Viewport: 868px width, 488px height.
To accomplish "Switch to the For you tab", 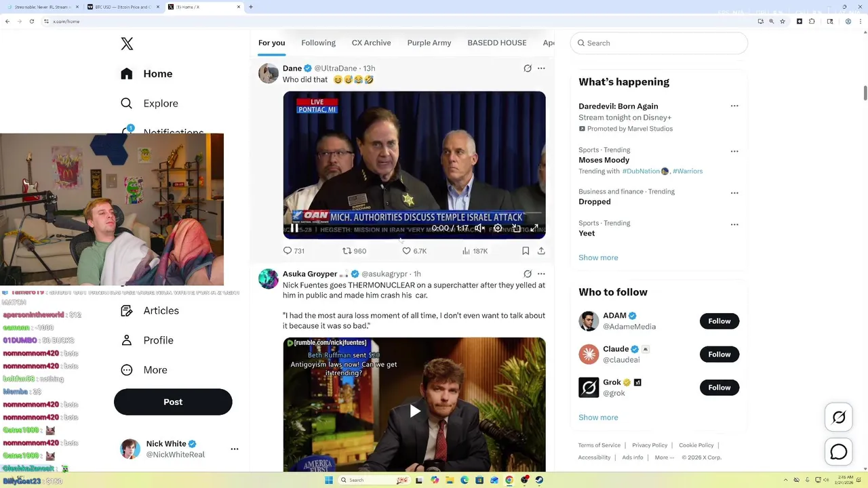I will point(271,43).
